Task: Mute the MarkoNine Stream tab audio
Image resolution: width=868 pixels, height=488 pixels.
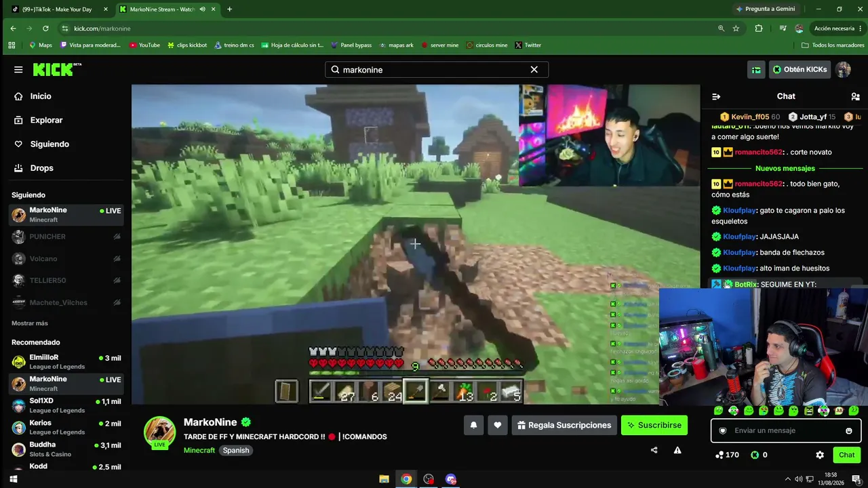Action: click(202, 9)
